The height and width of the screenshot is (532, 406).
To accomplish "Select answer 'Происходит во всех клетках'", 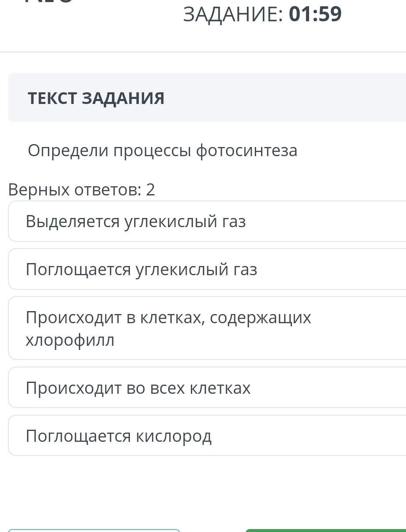I will 207,388.
